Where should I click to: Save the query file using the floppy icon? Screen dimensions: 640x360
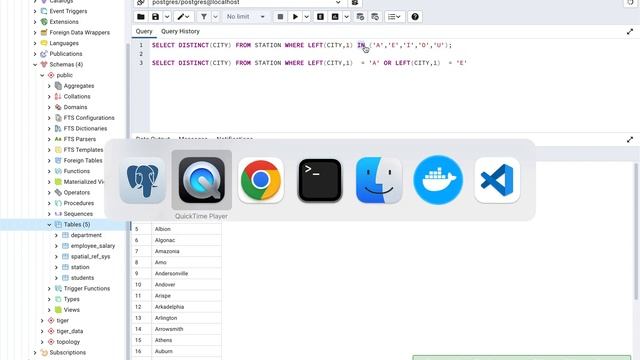156,17
